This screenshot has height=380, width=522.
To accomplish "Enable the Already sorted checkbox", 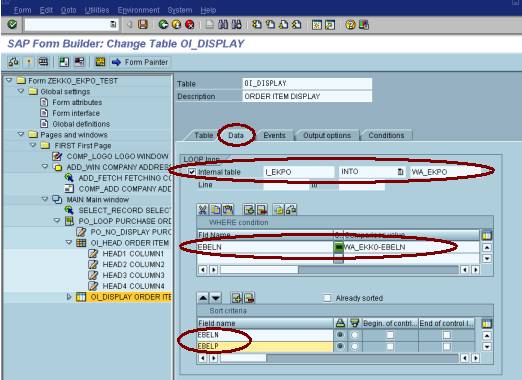I will 328,298.
